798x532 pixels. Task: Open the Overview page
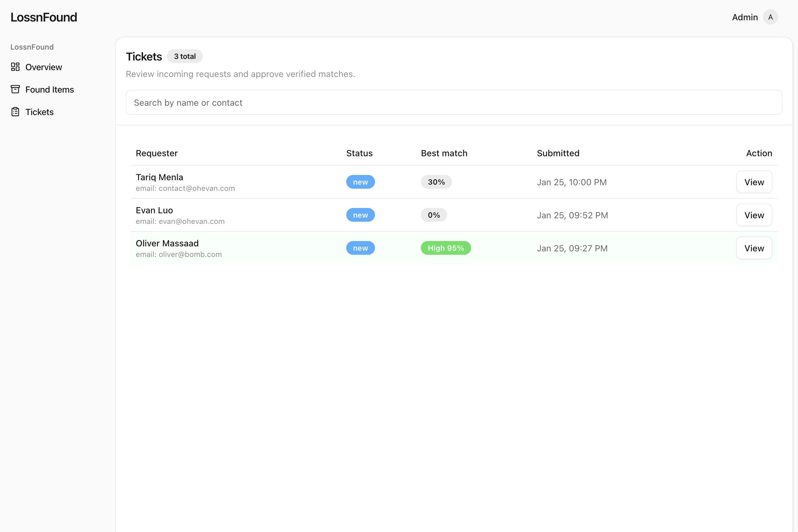click(43, 67)
